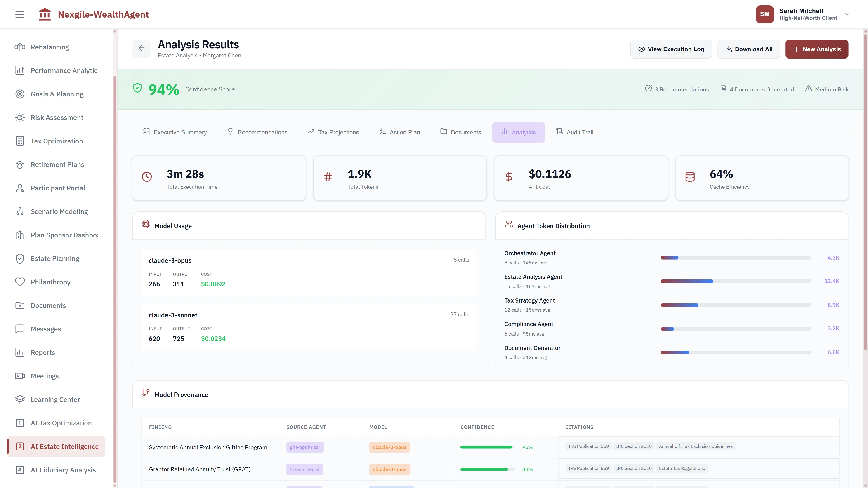Click the claude-3-opus model badge
The image size is (868, 488).
389,447
